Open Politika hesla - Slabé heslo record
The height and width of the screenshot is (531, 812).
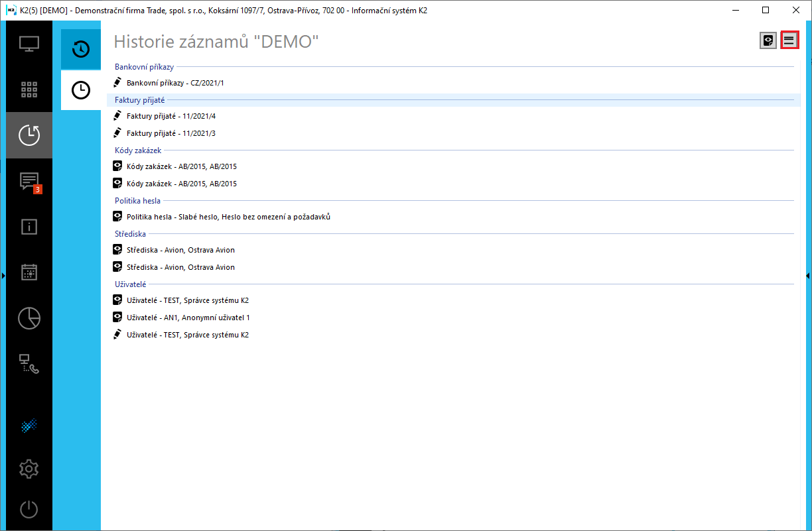[228, 217]
